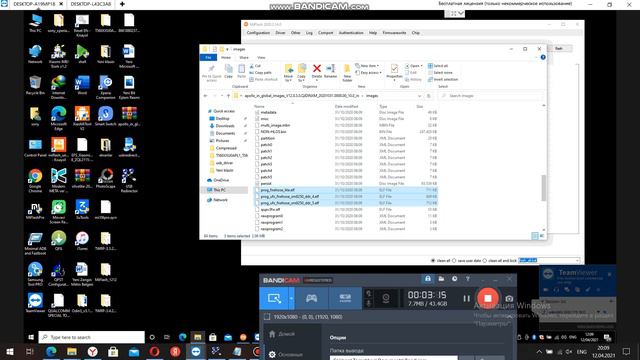
Task: Take a screenshot with Bandicam camera icon
Action: tap(509, 299)
